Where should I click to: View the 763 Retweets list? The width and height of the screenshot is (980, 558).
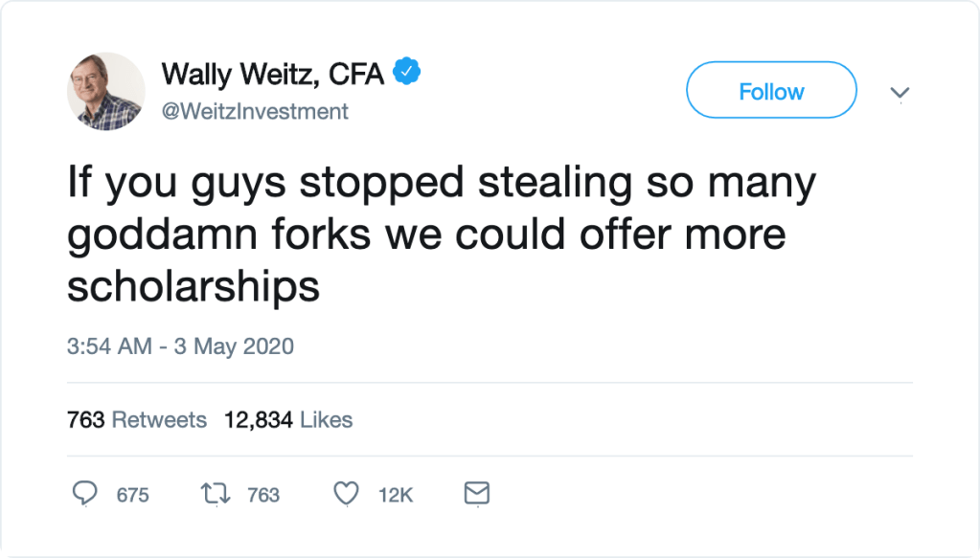coord(136,420)
